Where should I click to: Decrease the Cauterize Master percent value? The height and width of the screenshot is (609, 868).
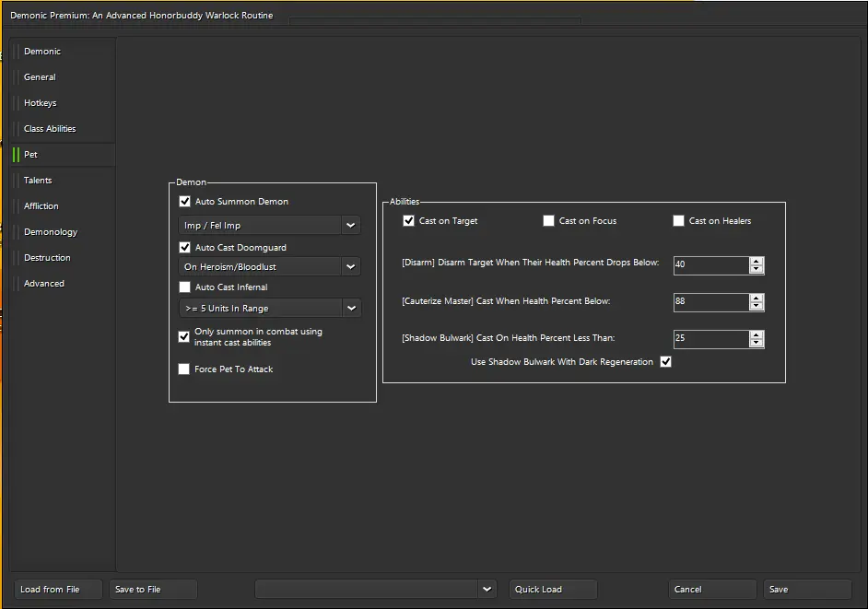point(757,306)
